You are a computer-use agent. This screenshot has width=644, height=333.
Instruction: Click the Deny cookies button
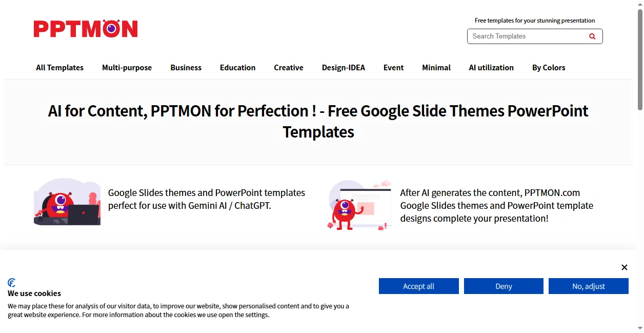[x=504, y=286]
